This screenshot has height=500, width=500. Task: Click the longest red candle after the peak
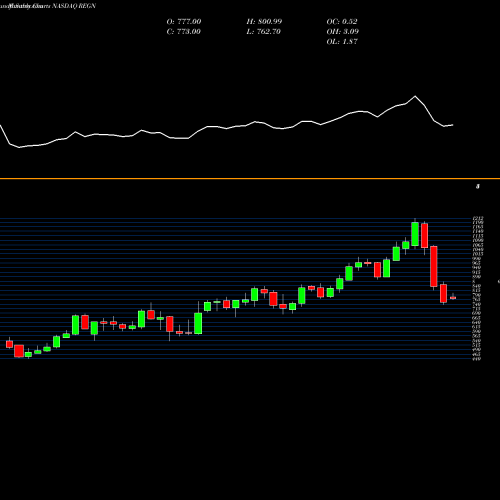434,266
